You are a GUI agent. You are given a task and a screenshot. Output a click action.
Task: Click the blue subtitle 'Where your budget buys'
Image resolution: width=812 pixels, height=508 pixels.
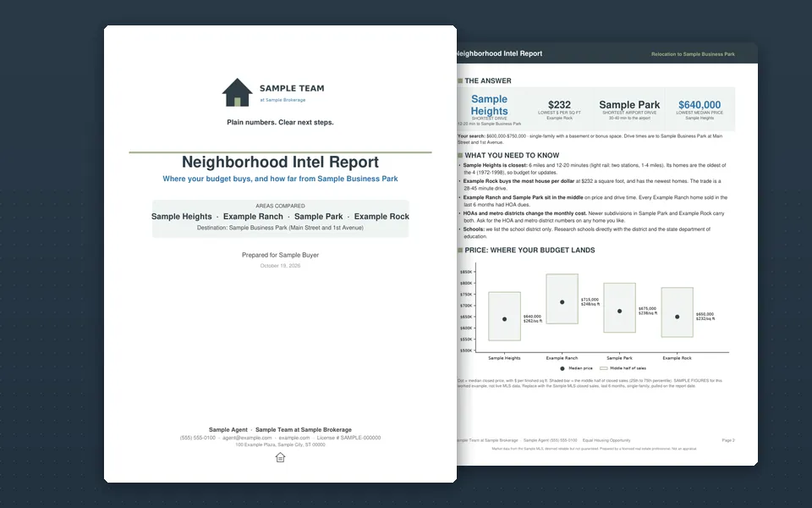[x=280, y=179]
